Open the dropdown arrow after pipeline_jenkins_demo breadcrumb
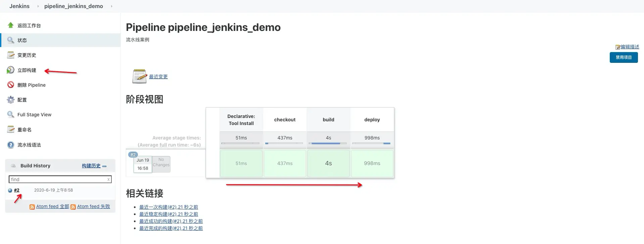644x244 pixels. (x=111, y=6)
